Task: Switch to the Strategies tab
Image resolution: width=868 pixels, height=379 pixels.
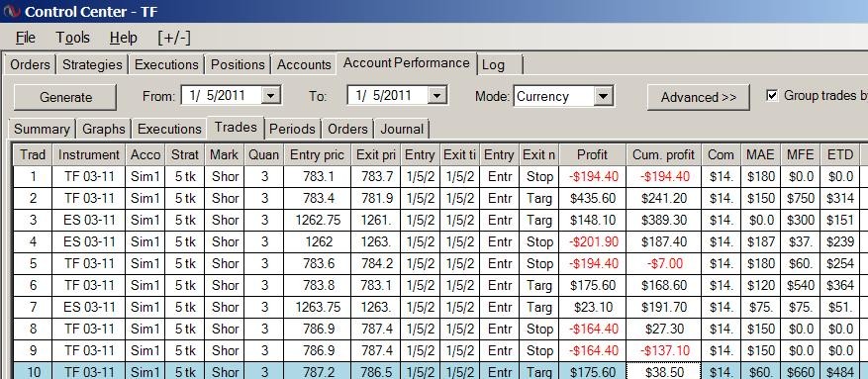Action: pos(92,64)
